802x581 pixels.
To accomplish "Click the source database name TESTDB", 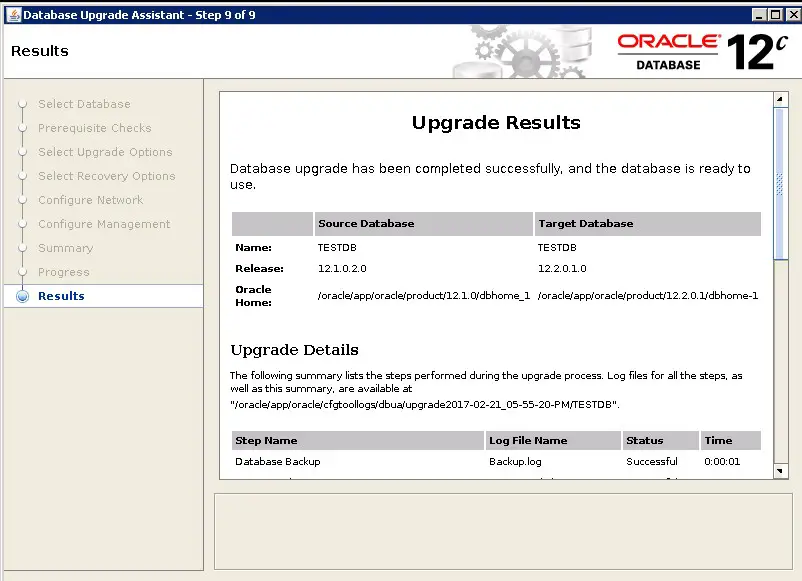I will click(x=337, y=248).
